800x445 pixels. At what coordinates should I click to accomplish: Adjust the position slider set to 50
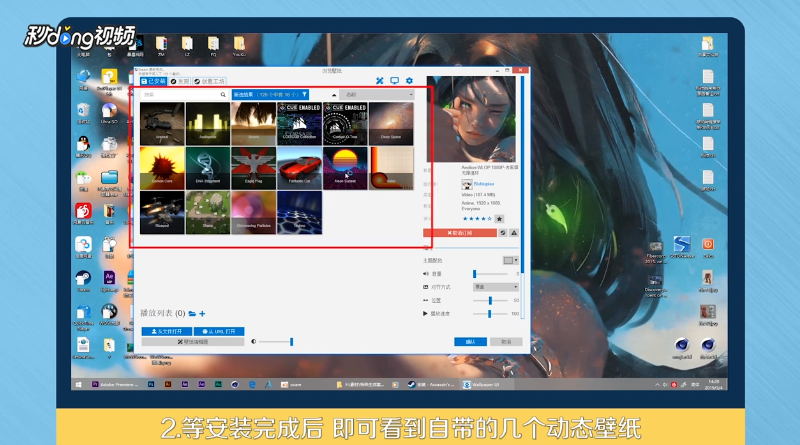[x=490, y=300]
